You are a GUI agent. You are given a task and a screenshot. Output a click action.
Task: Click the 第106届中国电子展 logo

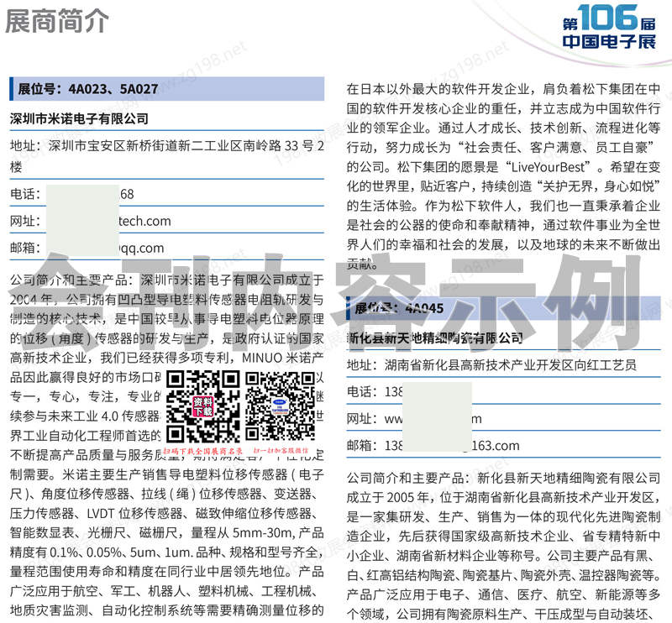pos(608,29)
